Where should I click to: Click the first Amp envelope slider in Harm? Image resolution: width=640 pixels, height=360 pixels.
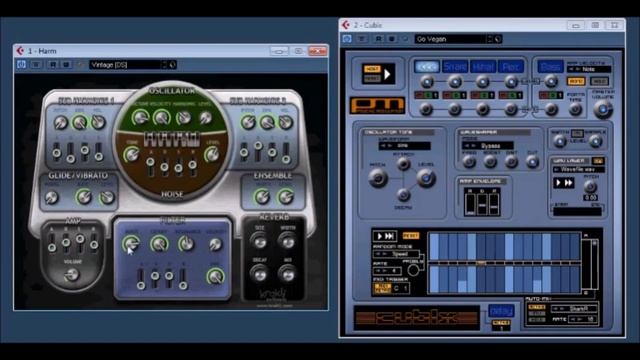(52, 243)
